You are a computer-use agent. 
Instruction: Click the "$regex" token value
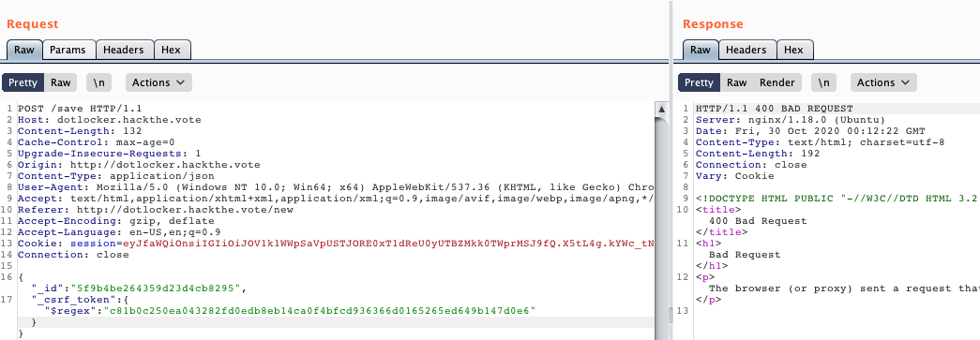click(320, 311)
